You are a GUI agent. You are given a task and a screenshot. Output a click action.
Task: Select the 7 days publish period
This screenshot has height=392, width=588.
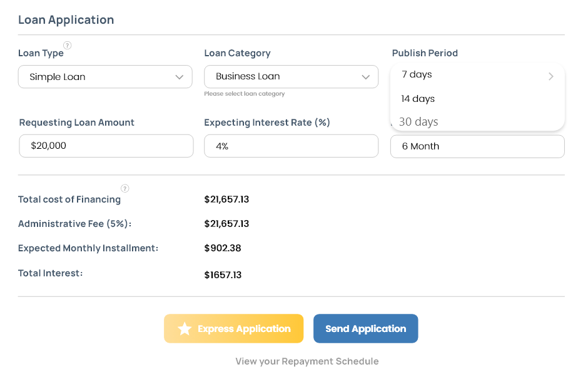pyautogui.click(x=417, y=74)
